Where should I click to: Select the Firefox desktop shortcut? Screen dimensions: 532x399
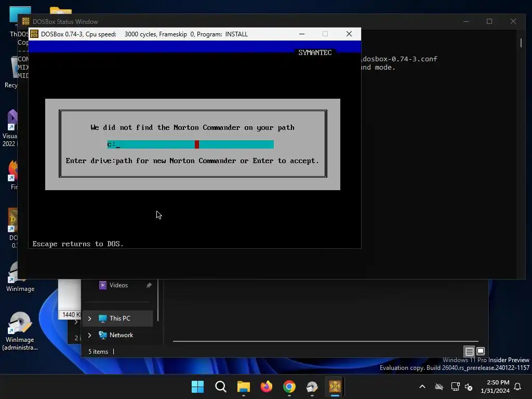(x=12, y=176)
